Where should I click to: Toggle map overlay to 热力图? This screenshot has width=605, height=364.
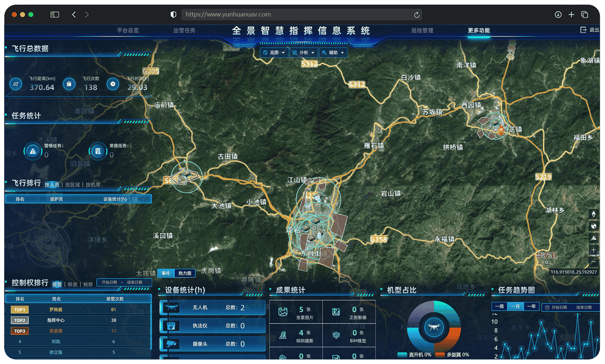185,273
